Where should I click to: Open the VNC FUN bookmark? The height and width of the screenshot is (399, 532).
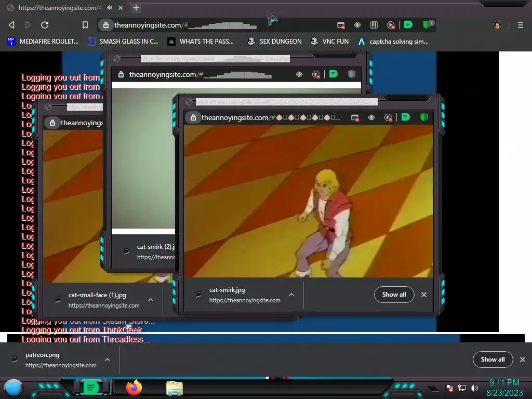click(330, 42)
